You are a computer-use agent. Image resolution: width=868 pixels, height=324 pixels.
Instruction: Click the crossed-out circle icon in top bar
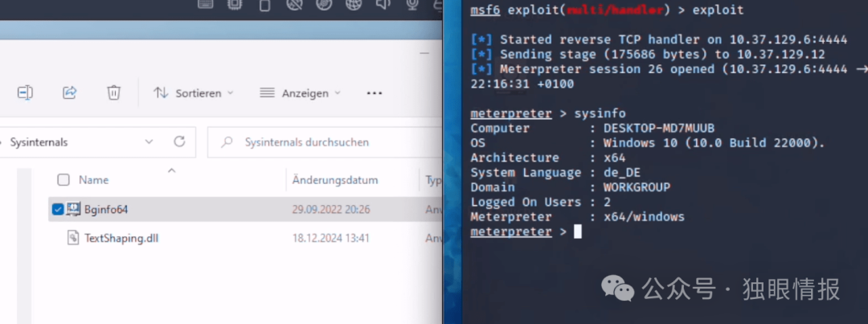(x=294, y=5)
